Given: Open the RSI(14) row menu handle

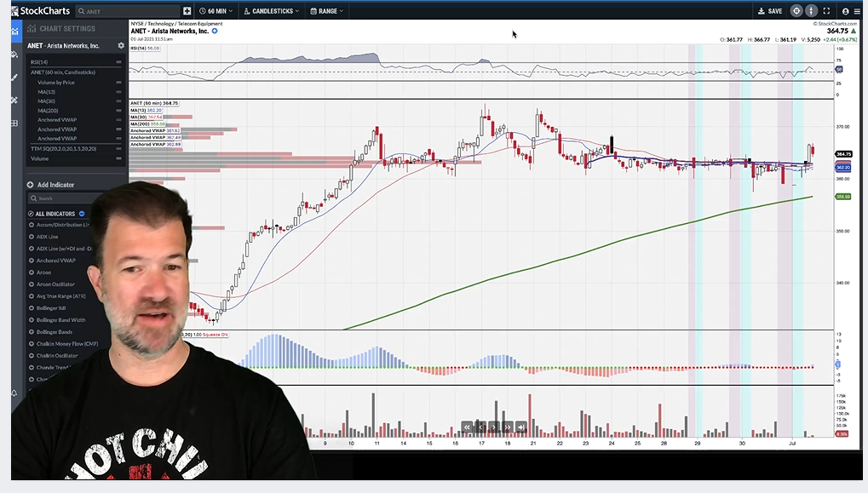Looking at the screenshot, I should [x=118, y=62].
